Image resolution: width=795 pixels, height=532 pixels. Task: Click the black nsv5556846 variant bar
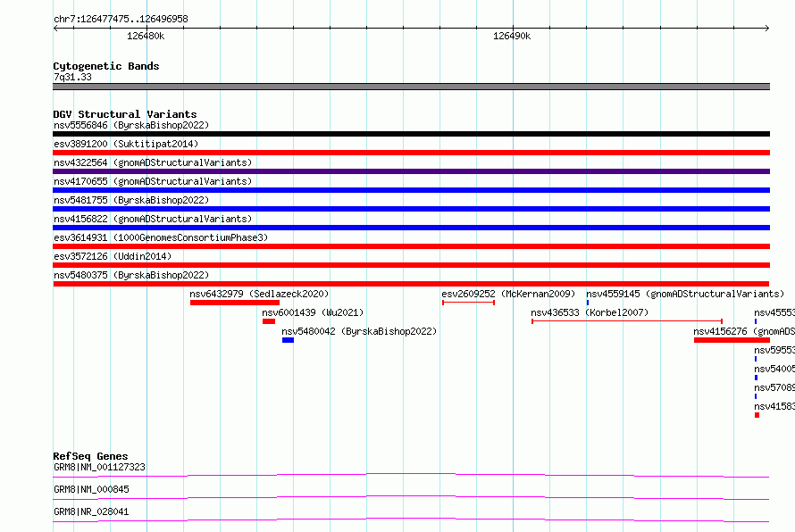[411, 134]
